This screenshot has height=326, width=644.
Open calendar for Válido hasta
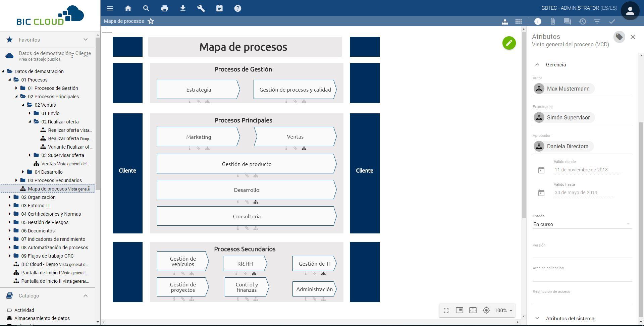[x=541, y=193]
